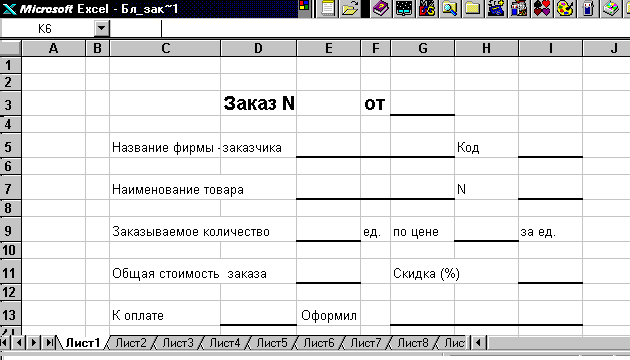Launch the MS-DOS prompt icon
Viewport: 630px width, 360px height.
pyautogui.click(x=427, y=8)
